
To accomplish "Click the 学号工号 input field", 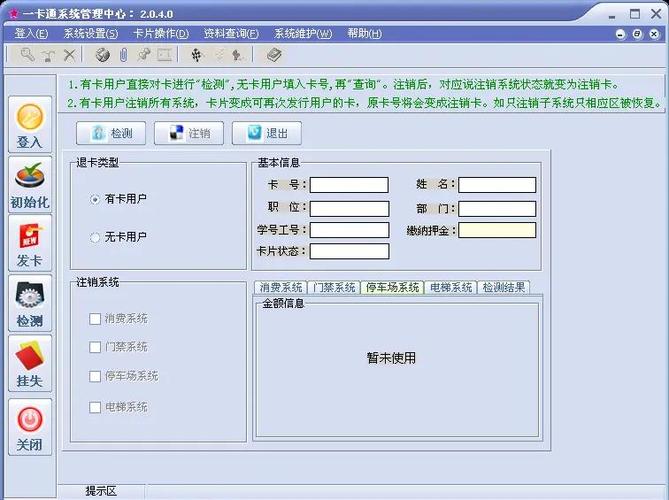I will point(349,230).
